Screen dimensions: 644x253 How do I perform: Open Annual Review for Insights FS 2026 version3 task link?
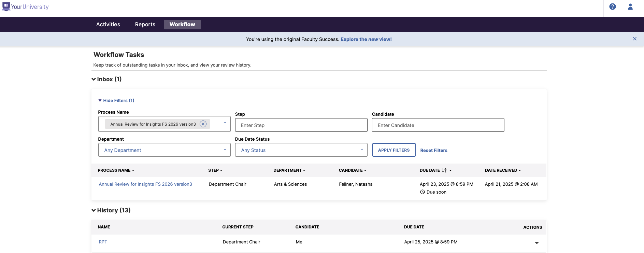145,184
